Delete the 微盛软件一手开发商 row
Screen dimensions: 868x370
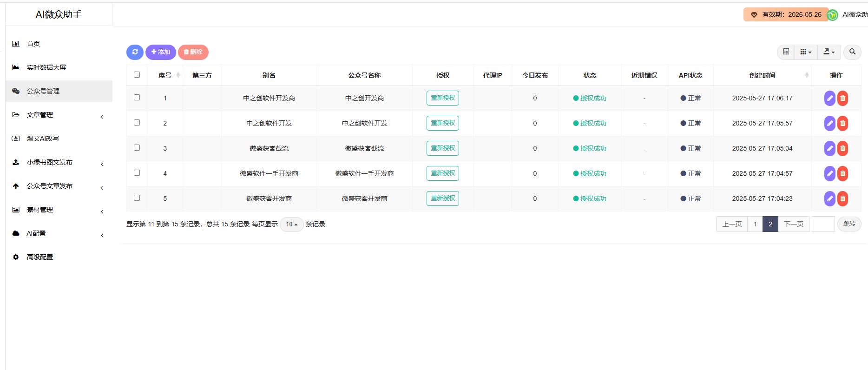(842, 173)
